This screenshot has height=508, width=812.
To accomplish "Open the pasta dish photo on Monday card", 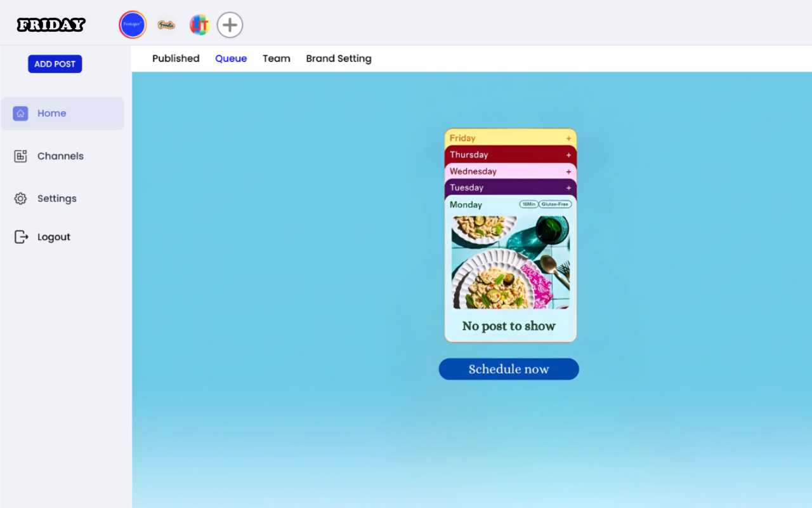I will [x=511, y=262].
